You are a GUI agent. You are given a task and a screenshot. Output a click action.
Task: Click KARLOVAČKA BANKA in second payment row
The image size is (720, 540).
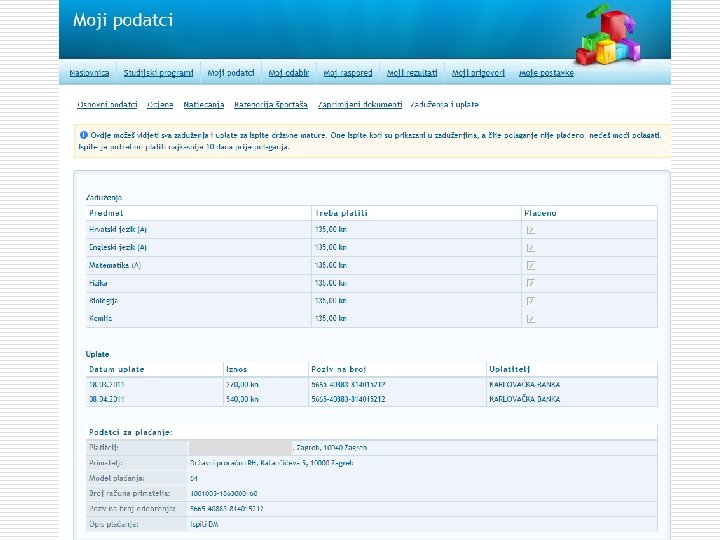[524, 399]
